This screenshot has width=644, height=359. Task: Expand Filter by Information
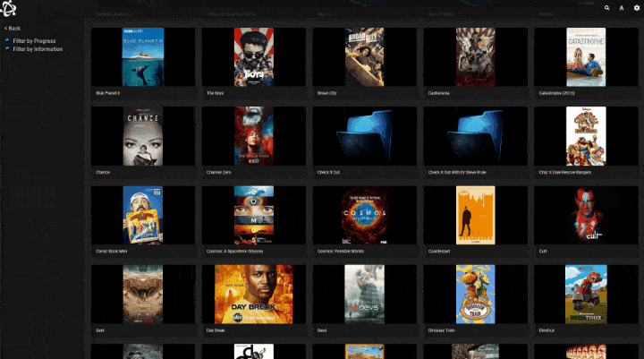(x=38, y=49)
